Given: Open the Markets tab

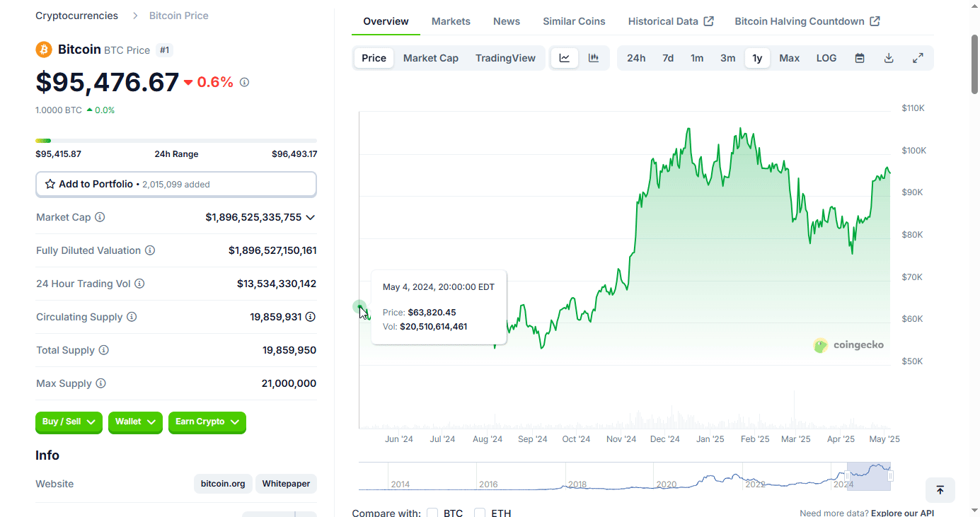Looking at the screenshot, I should click(x=451, y=21).
